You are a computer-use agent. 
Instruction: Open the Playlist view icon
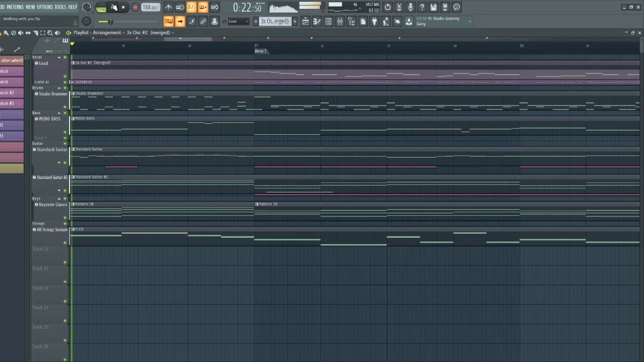point(306,21)
